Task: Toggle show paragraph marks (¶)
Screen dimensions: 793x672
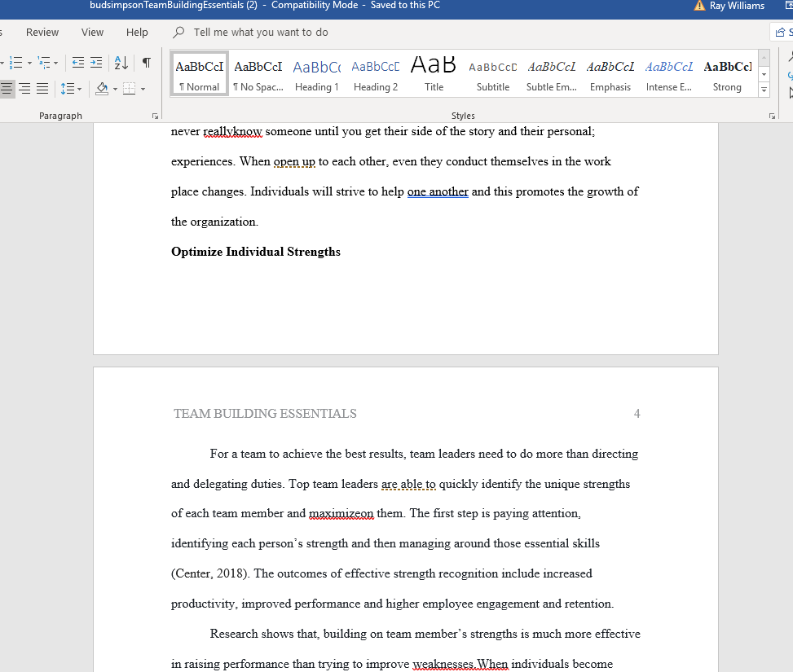Action: click(147, 63)
